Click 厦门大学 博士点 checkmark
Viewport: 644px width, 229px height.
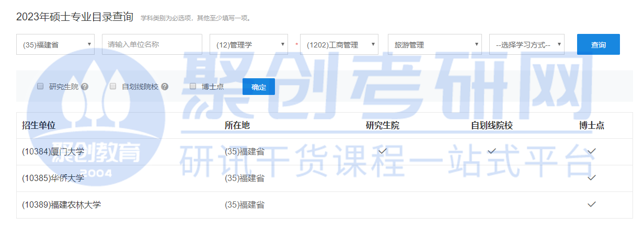(592, 151)
